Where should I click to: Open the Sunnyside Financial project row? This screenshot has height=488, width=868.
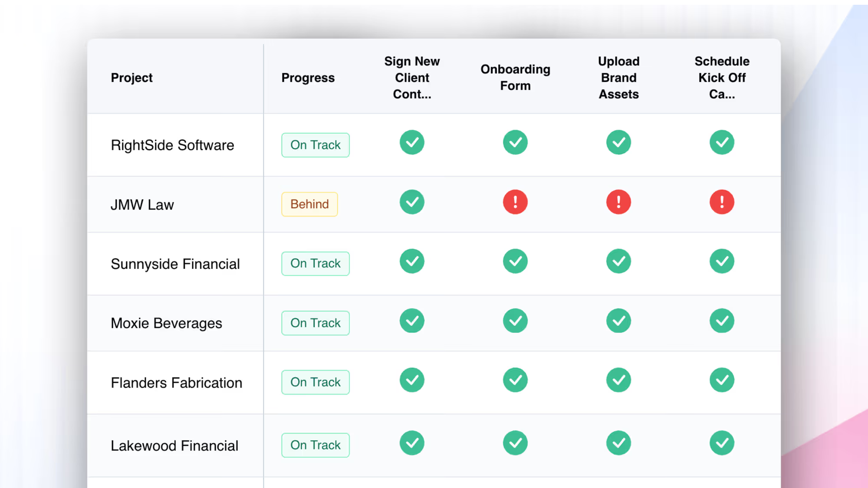tap(434, 264)
